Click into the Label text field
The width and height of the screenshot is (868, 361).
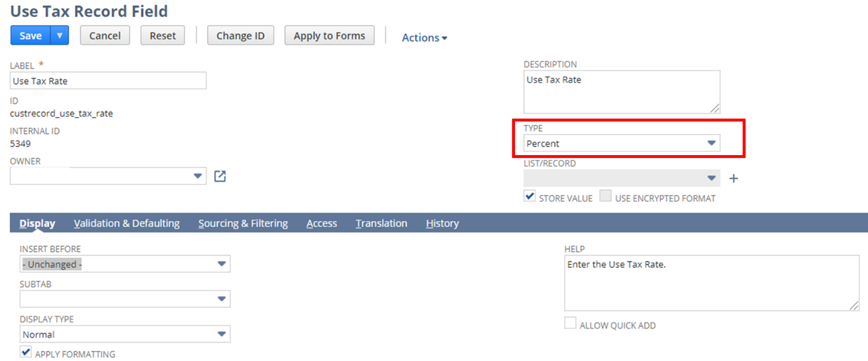[x=108, y=81]
